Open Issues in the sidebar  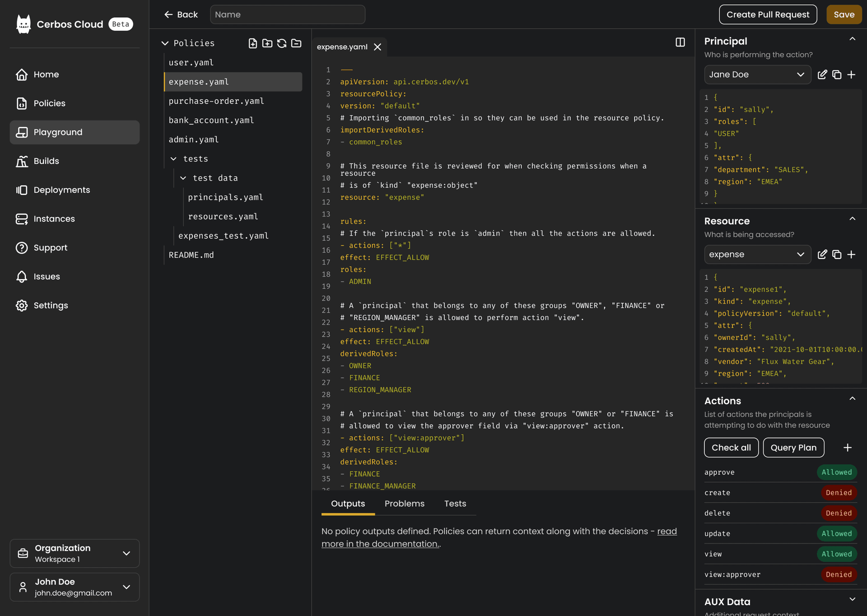[x=75, y=277]
